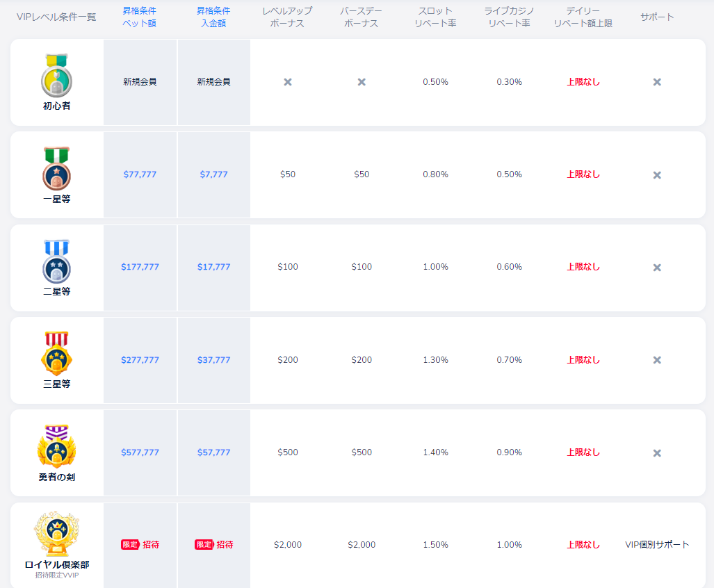Click the 昇格条件 入金額 column header
This screenshot has width=714, height=588.
213,17
